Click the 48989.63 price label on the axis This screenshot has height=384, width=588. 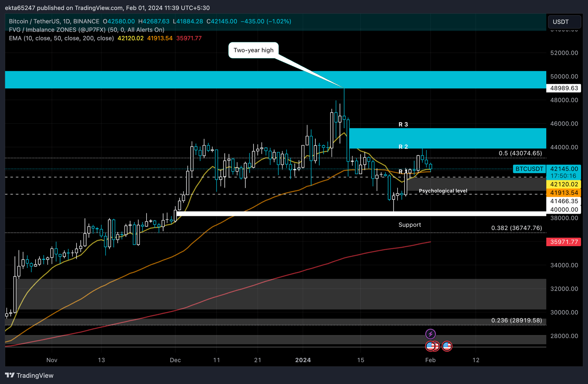pos(563,88)
